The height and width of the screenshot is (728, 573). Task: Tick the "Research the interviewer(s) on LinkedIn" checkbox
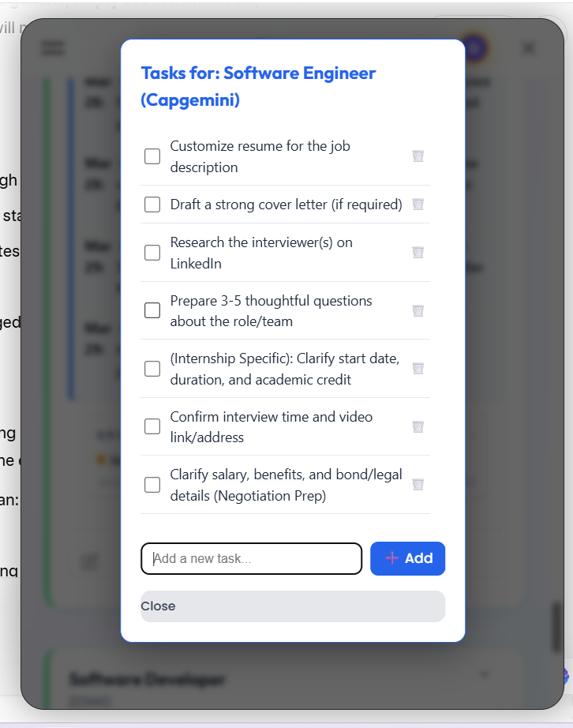click(152, 252)
